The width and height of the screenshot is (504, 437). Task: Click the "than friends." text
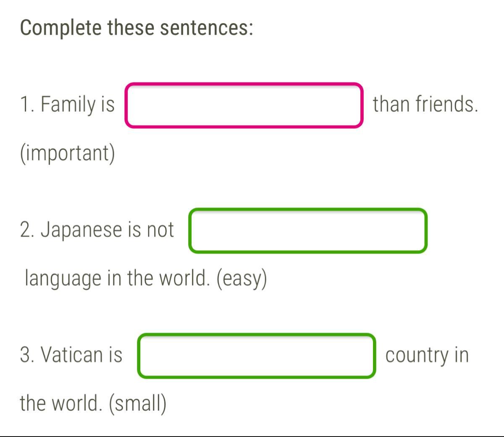point(425,104)
